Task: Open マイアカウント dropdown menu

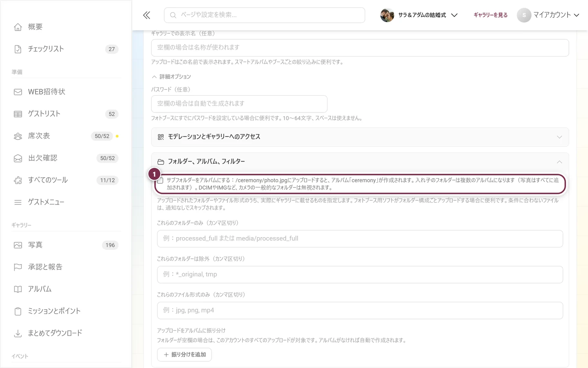Action: click(548, 15)
